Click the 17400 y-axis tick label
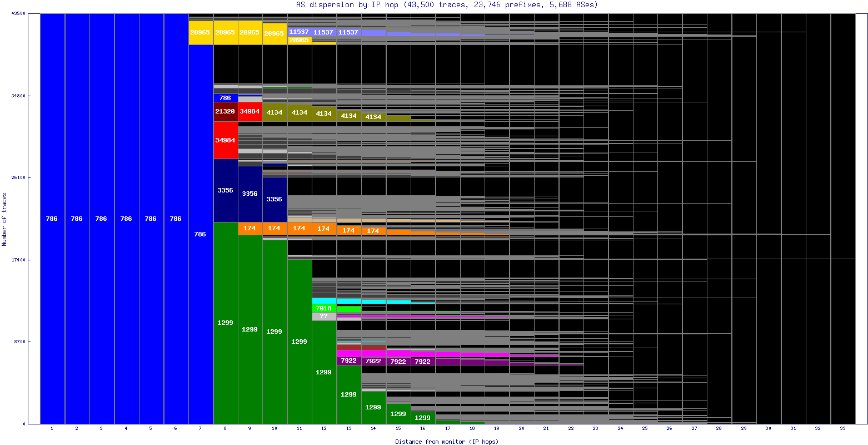The height and width of the screenshot is (445, 868). pos(18,260)
